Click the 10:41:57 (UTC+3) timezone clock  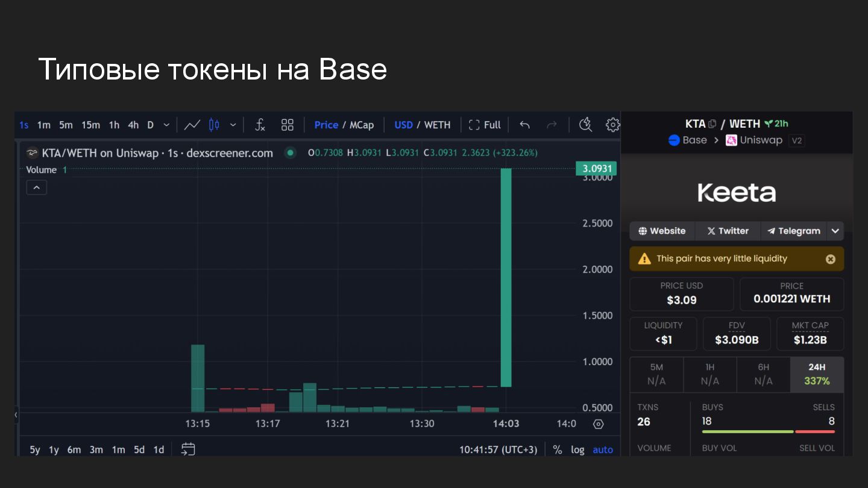tap(498, 450)
